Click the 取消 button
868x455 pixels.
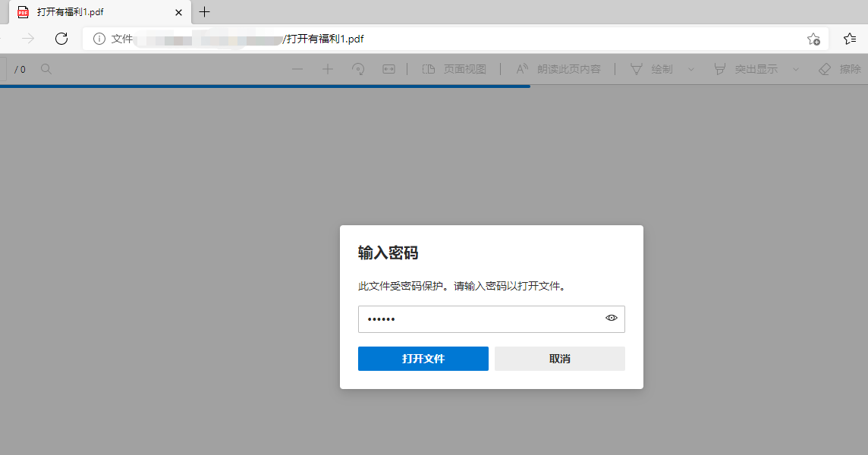tap(559, 359)
